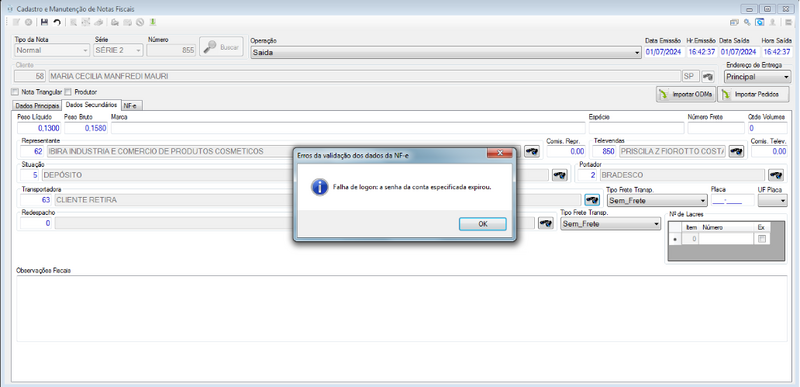Image resolution: width=800 pixels, height=387 pixels.
Task: Click the black Undo arrow toolbar icon
Action: [x=57, y=22]
